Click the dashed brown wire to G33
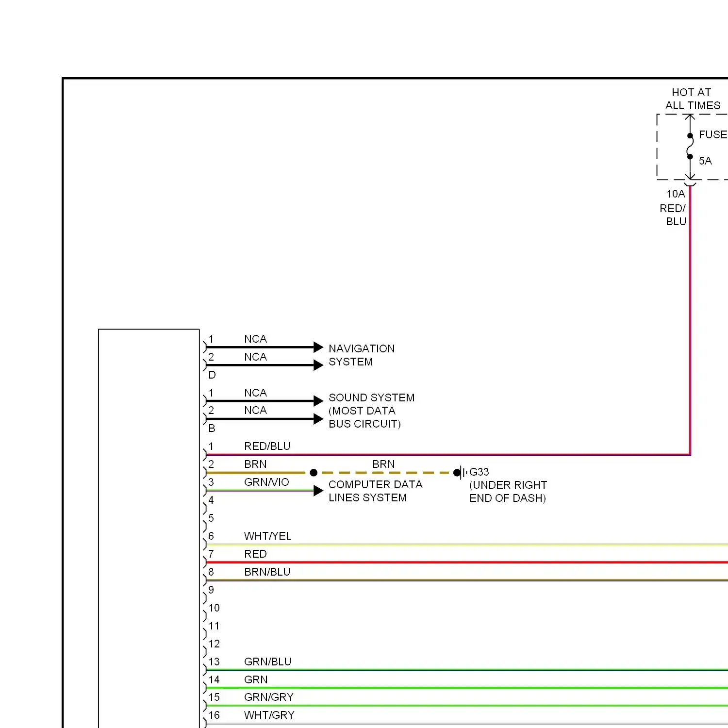Screen dimensions: 728x728 [386, 472]
